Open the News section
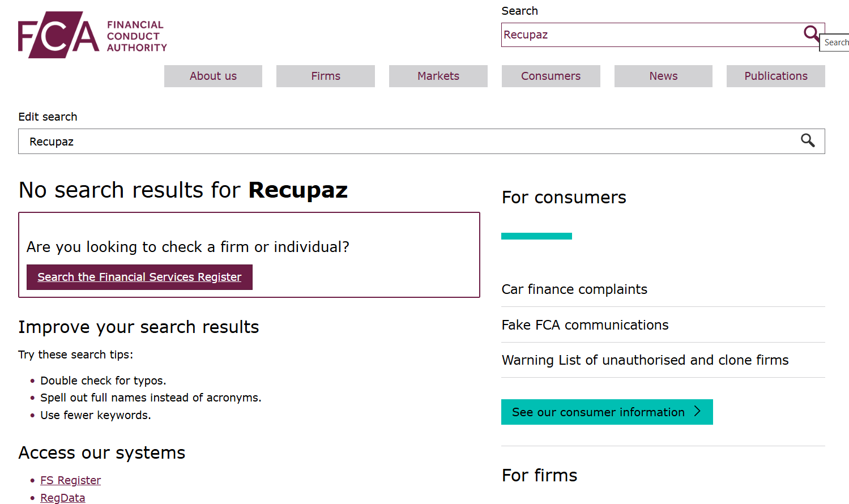Image resolution: width=849 pixels, height=504 pixels. [663, 76]
